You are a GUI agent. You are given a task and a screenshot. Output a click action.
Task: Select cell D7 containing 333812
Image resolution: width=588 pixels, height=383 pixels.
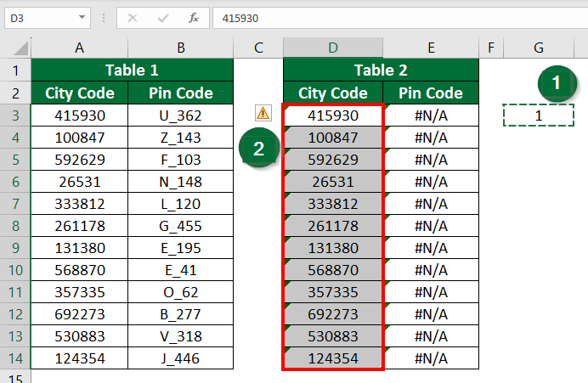tap(333, 204)
